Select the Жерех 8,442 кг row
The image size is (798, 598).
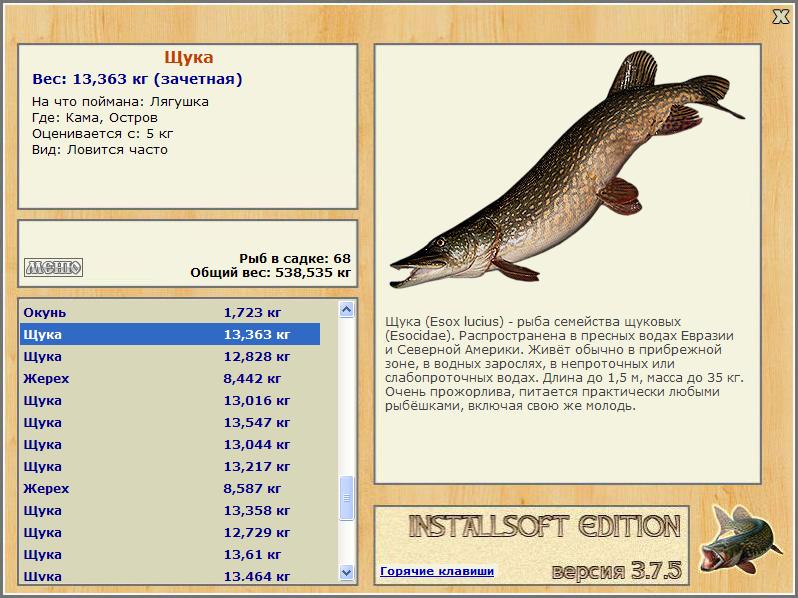tap(170, 378)
